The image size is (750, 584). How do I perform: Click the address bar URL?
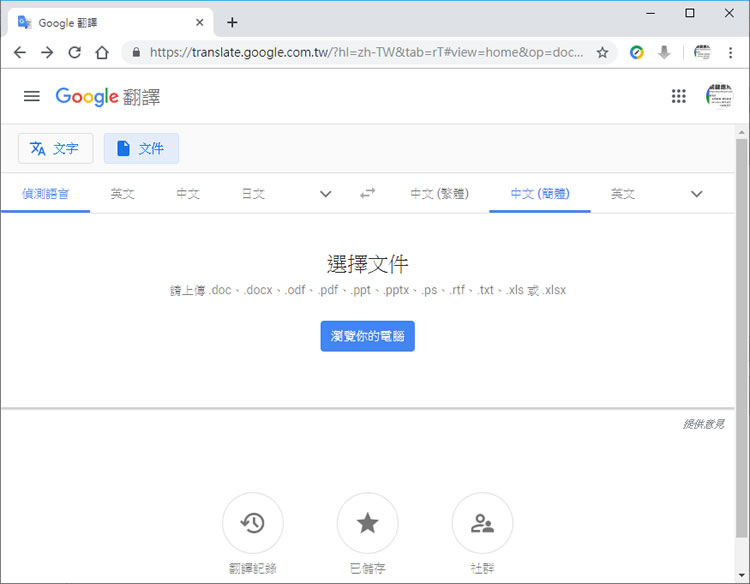click(366, 52)
